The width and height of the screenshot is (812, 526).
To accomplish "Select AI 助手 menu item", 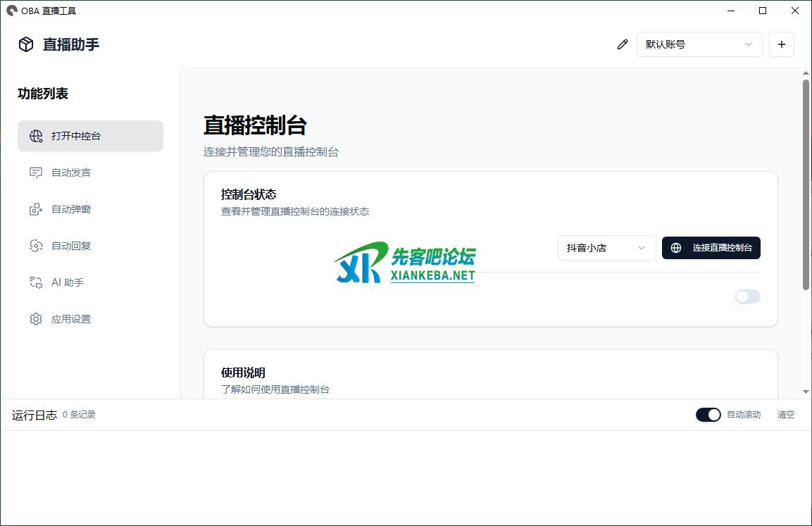I will [x=68, y=282].
